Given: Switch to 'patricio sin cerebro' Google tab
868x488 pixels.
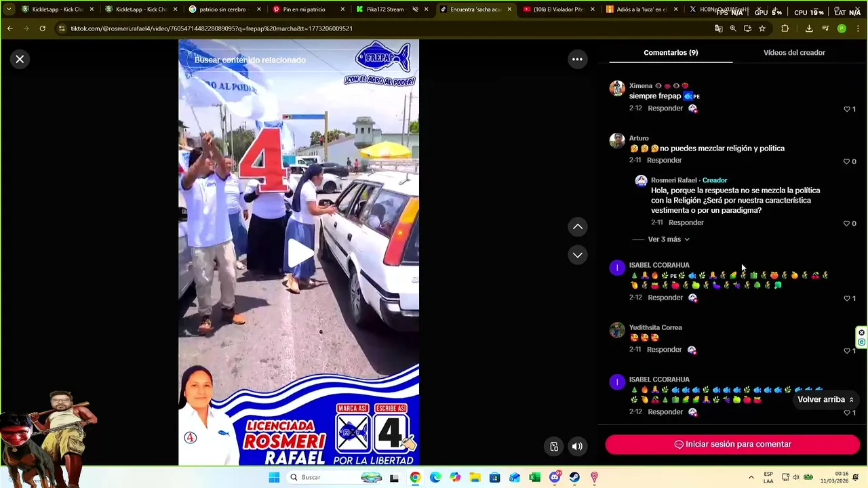Looking at the screenshot, I should (x=224, y=9).
